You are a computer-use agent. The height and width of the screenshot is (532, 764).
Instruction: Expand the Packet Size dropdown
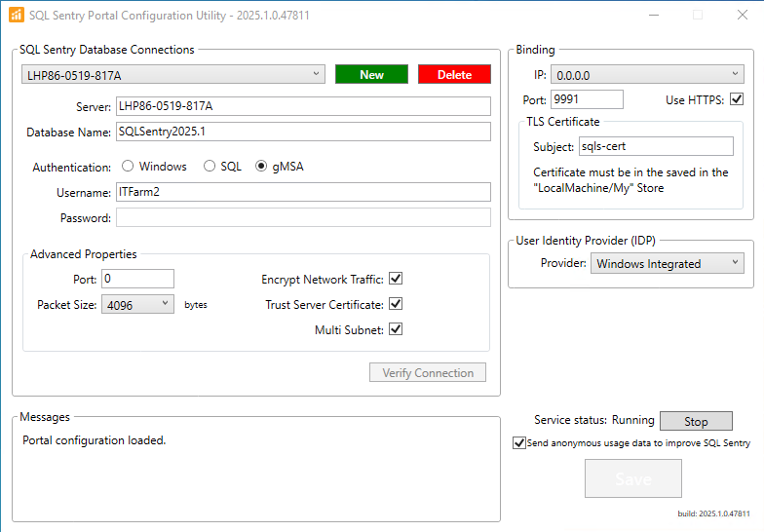[x=137, y=305]
